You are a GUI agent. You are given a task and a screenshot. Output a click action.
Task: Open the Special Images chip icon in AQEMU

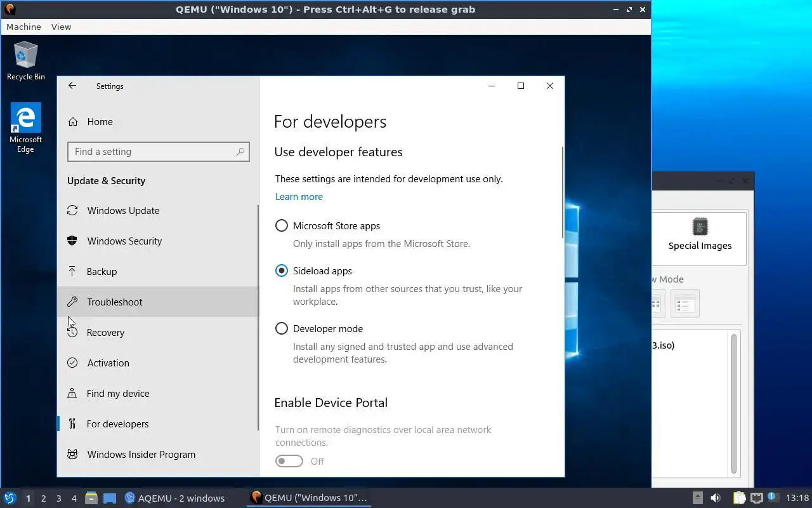pos(700,227)
